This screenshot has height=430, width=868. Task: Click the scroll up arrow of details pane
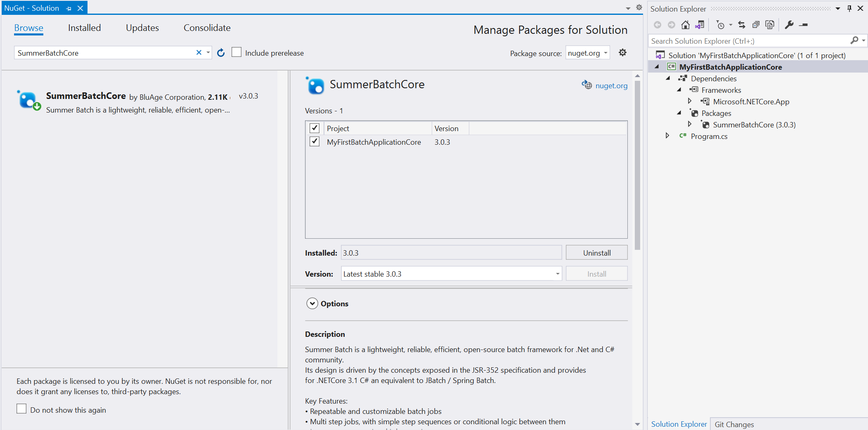coord(637,76)
